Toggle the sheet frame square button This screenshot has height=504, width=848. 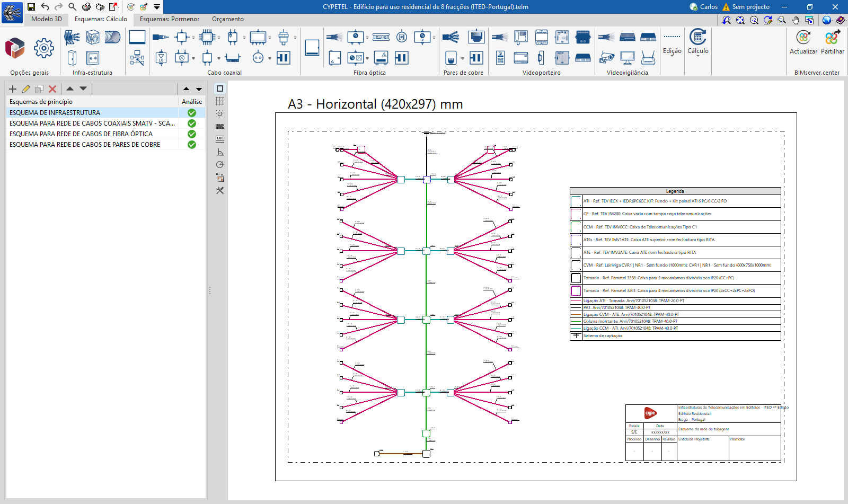coord(220,89)
